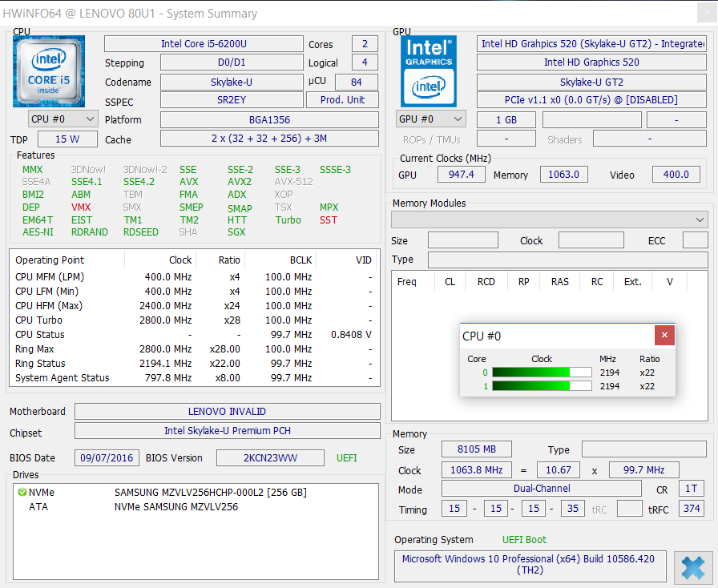
Task: Select the BIOS Version value 2KCN23WW
Action: coord(270,458)
